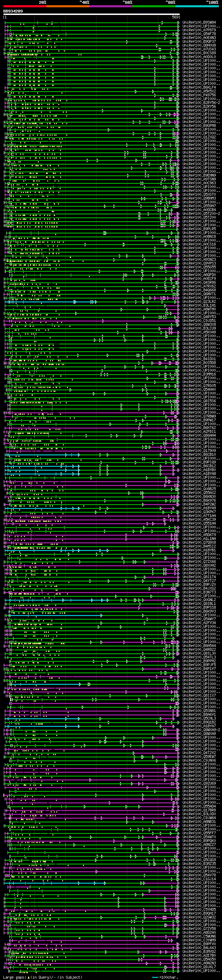The height and width of the screenshot is (980, 222).
Task: Select hit UniRef100_B9SW84
Action: (x=199, y=23)
